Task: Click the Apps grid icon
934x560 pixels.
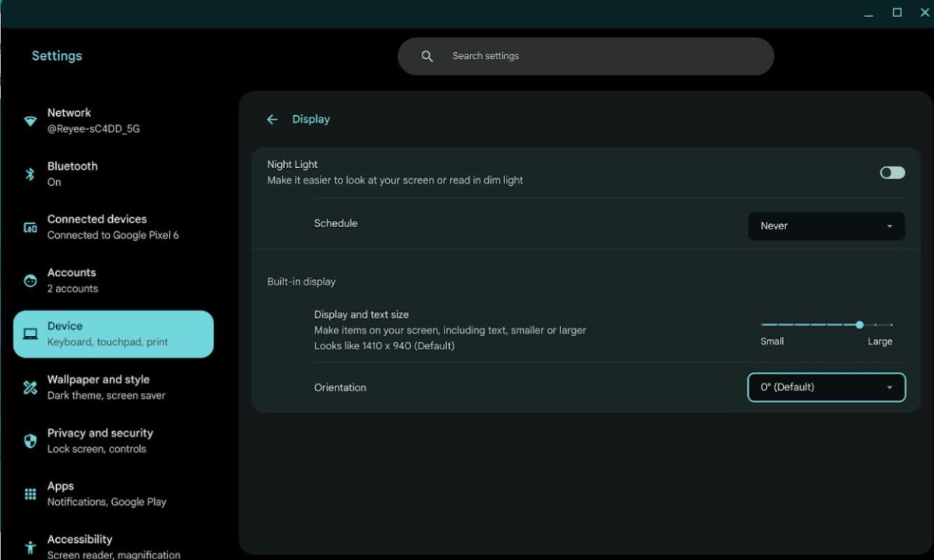Action: [x=30, y=494]
